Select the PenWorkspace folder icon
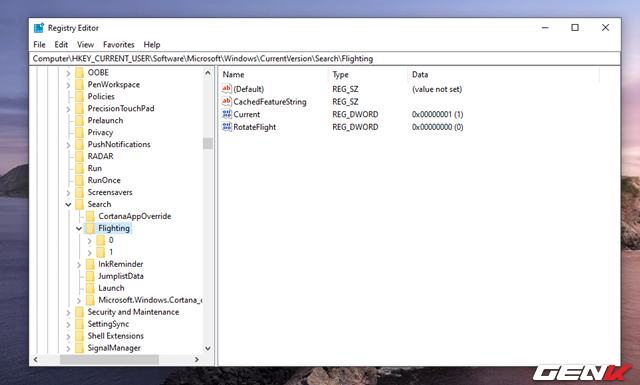The height and width of the screenshot is (385, 640). [80, 85]
